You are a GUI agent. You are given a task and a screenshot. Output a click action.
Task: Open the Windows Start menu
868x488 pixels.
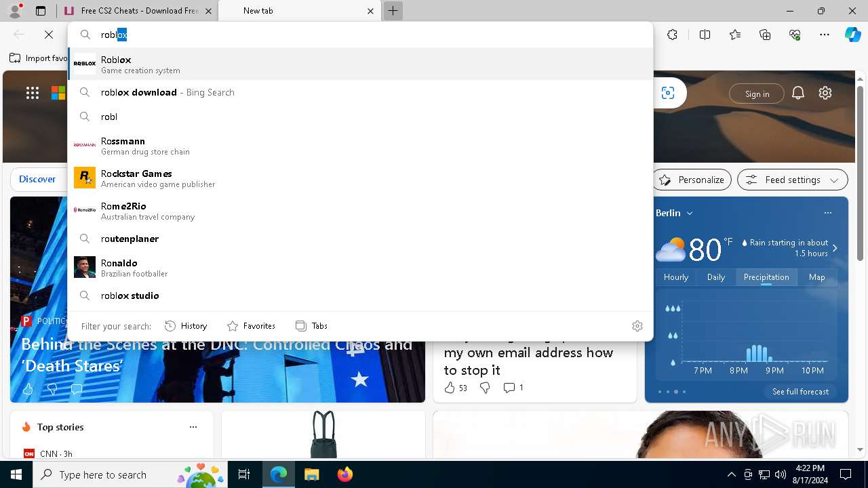16,474
